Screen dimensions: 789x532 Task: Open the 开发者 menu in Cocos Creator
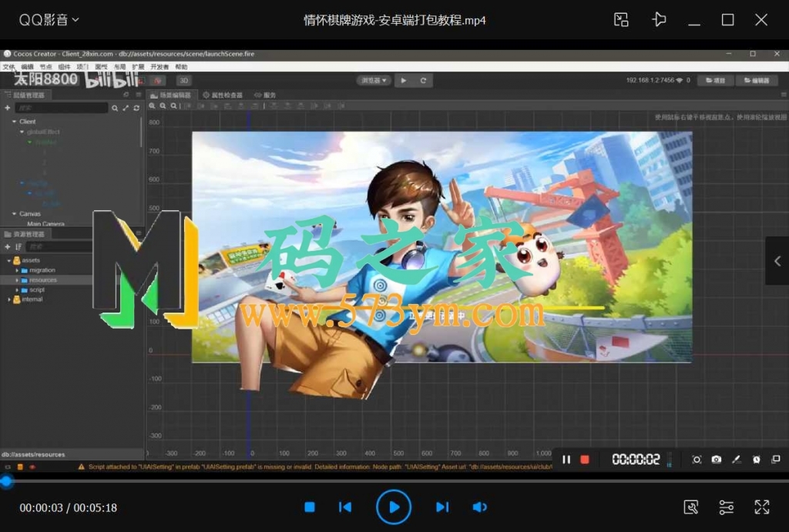(x=159, y=67)
